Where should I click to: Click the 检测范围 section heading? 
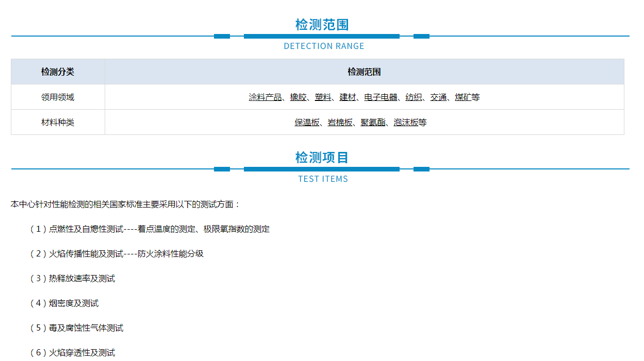click(322, 24)
